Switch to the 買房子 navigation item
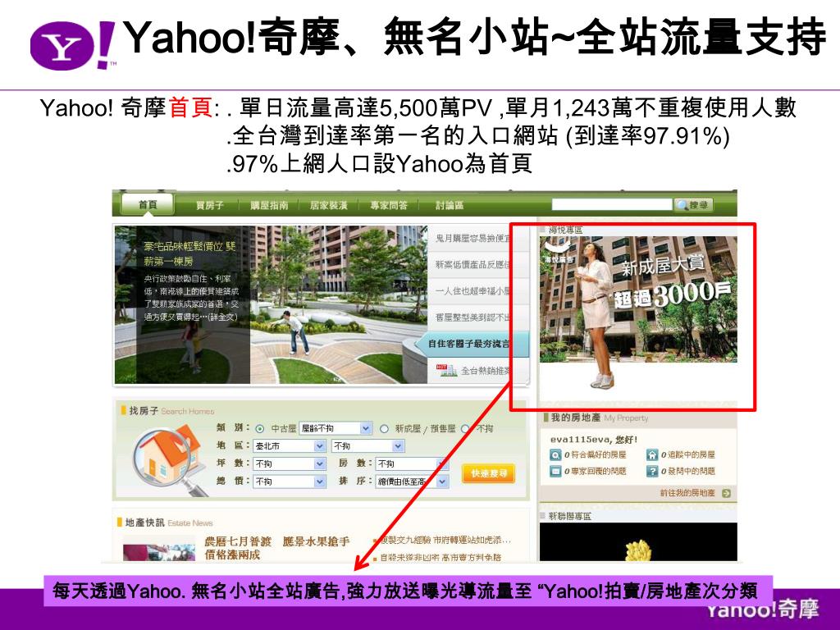Screen dimensions: 840x630 [209, 205]
